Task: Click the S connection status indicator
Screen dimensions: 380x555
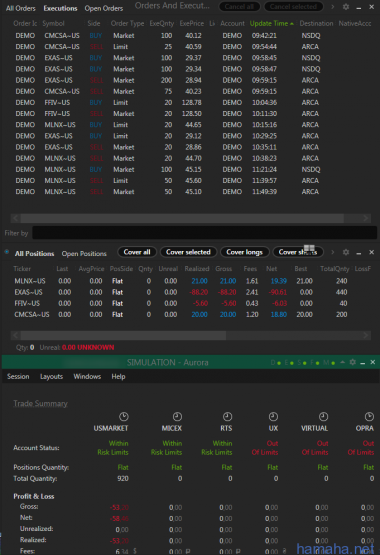Action: point(302,363)
